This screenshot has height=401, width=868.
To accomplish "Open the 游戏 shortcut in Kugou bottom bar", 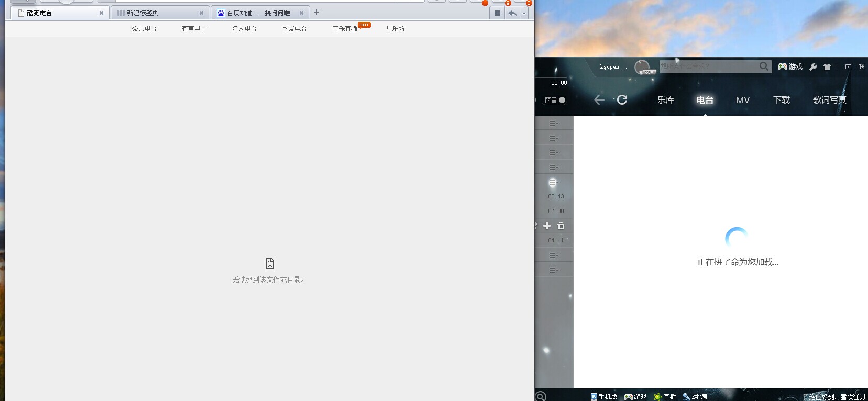I will point(635,397).
